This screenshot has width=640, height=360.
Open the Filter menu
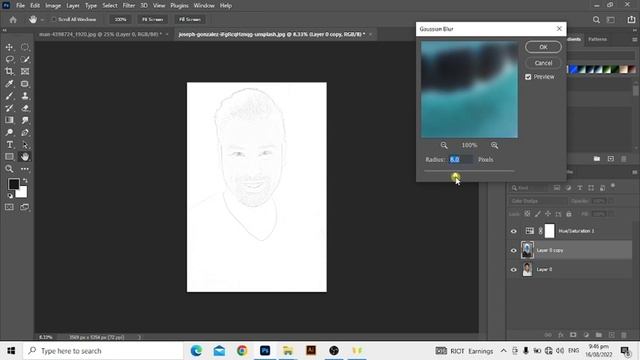[x=129, y=6]
